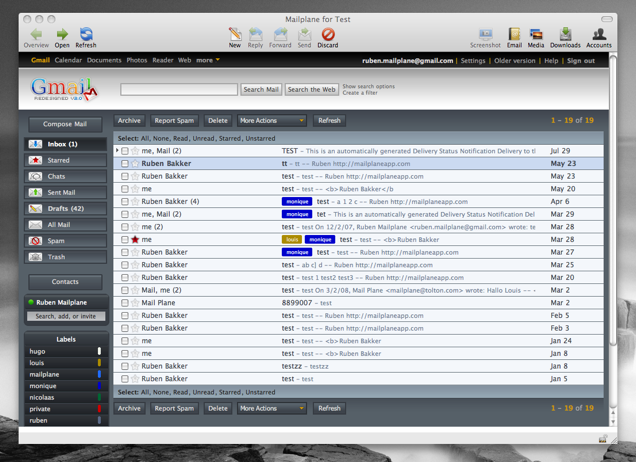Open the top More Actions dropdown
636x462 pixels.
tap(272, 120)
